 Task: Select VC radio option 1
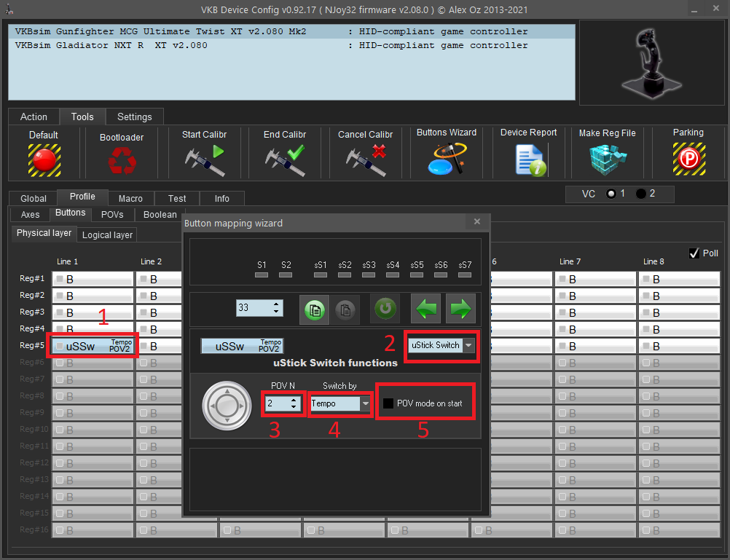pos(611,194)
